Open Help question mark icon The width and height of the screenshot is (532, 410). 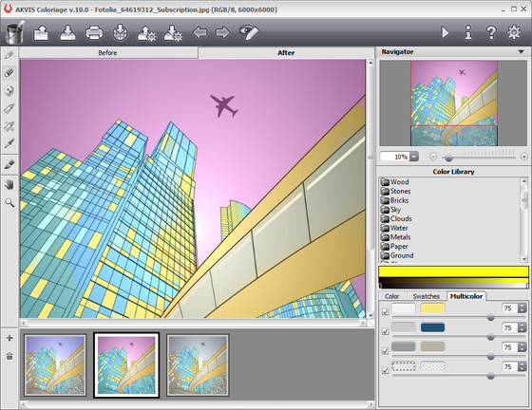coord(491,33)
